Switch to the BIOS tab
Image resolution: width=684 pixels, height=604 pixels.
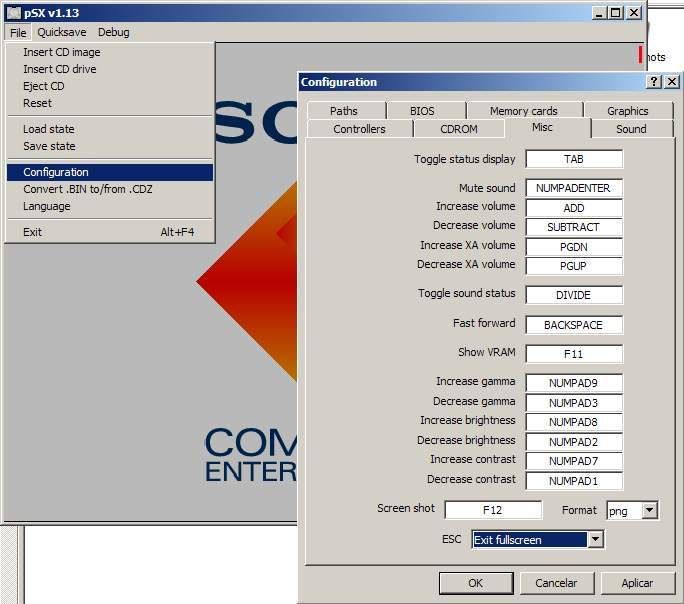click(x=426, y=111)
